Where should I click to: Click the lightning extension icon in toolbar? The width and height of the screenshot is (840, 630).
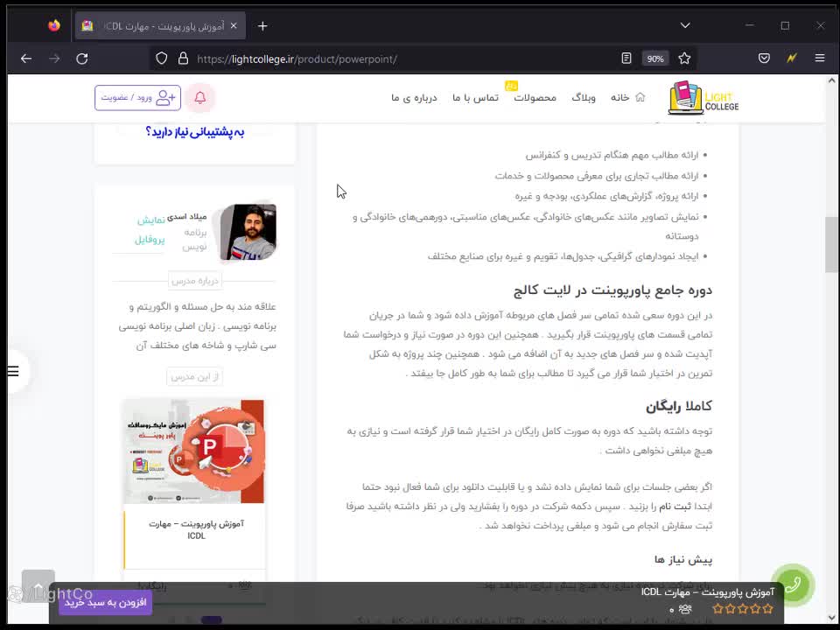pyautogui.click(x=791, y=58)
